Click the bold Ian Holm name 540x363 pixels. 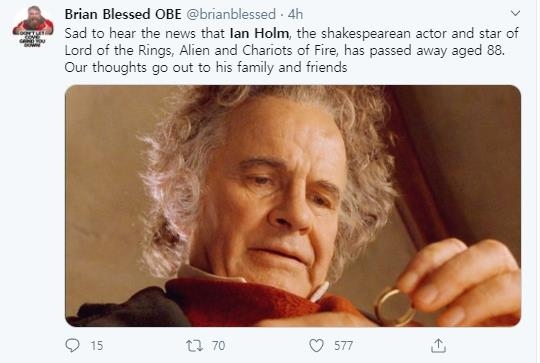click(x=259, y=33)
